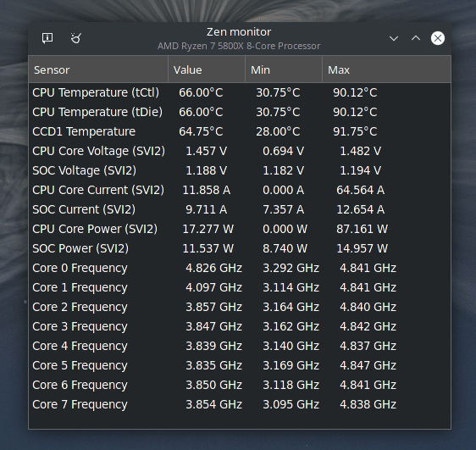
Task: Select the Core 6 Frequency row label
Action: tap(80, 385)
